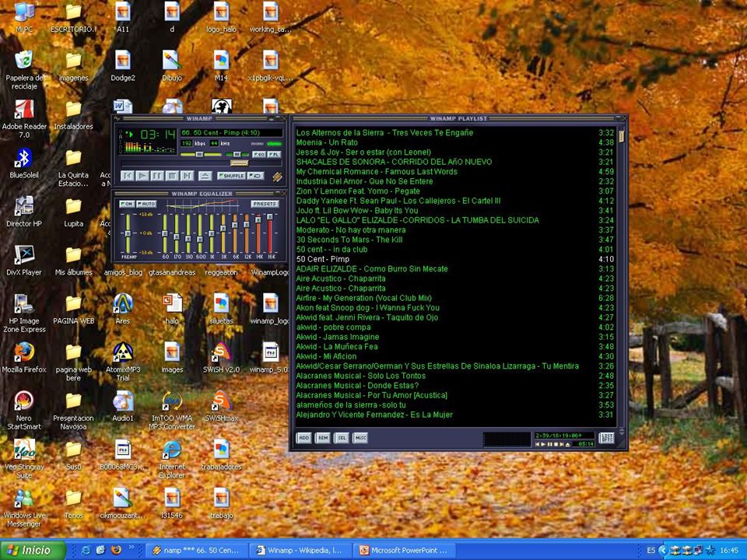747x560 pixels.
Task: Click the elapsed time display in Winamp
Action: 158,135
